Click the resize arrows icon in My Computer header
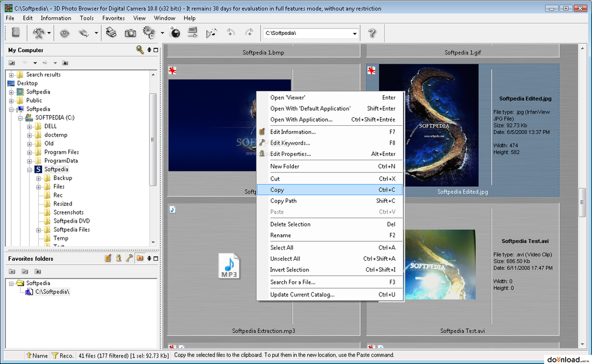 [149, 50]
